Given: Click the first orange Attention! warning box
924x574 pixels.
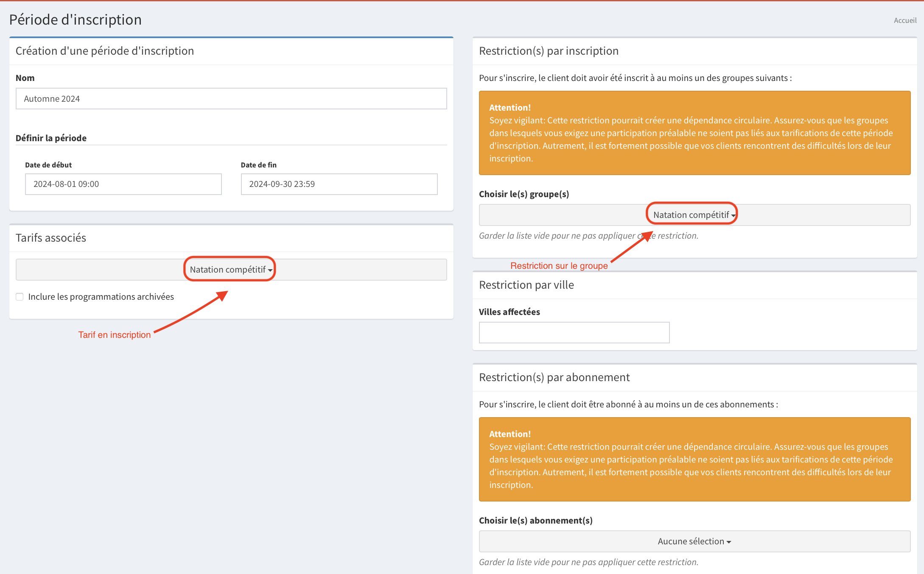Looking at the screenshot, I should (x=694, y=133).
